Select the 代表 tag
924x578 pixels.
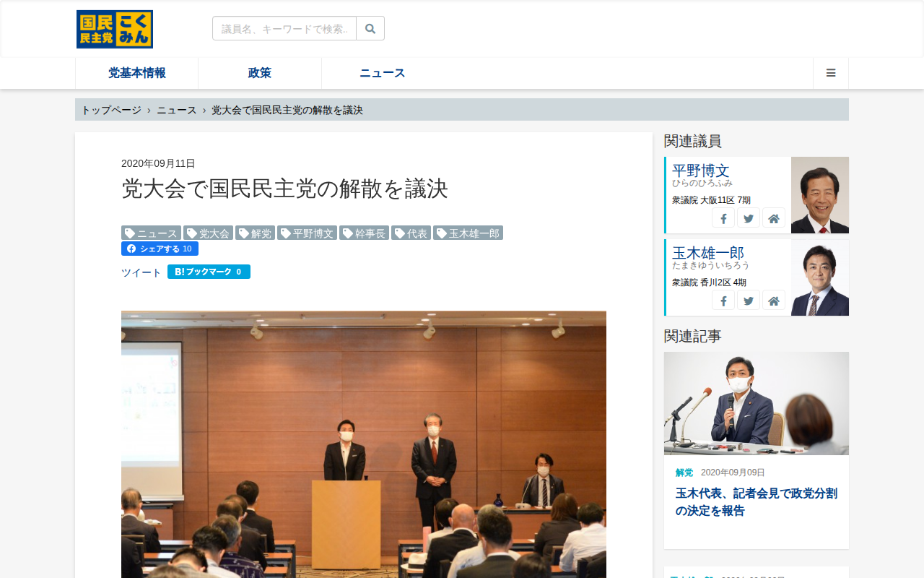pos(411,233)
